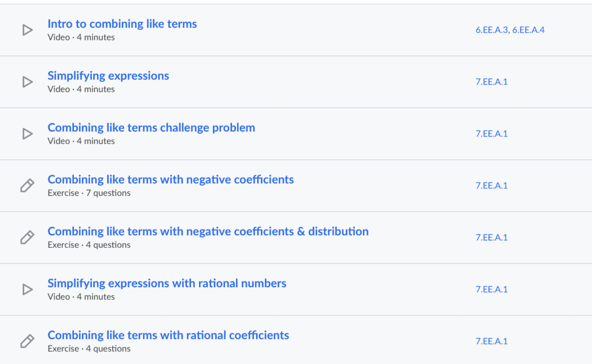
Task: Select 7.EE.A.1 standard next to Simplifying expressions
Action: [491, 82]
